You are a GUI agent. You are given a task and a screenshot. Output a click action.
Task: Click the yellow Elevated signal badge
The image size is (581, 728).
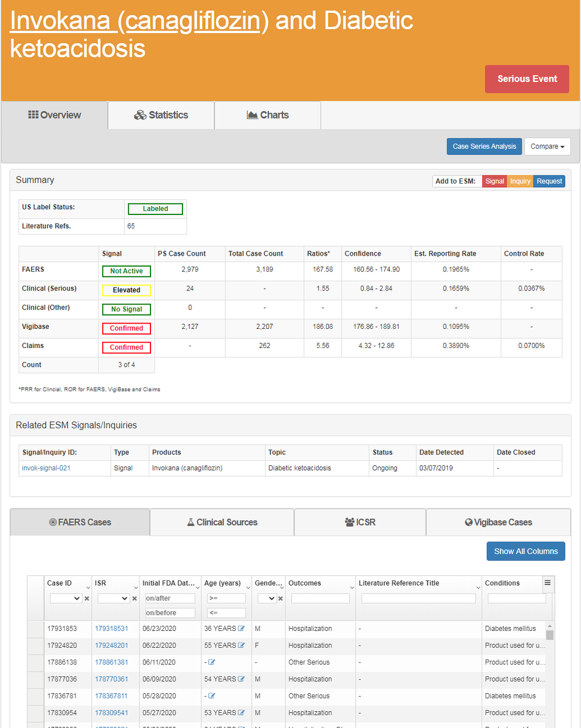(x=126, y=291)
